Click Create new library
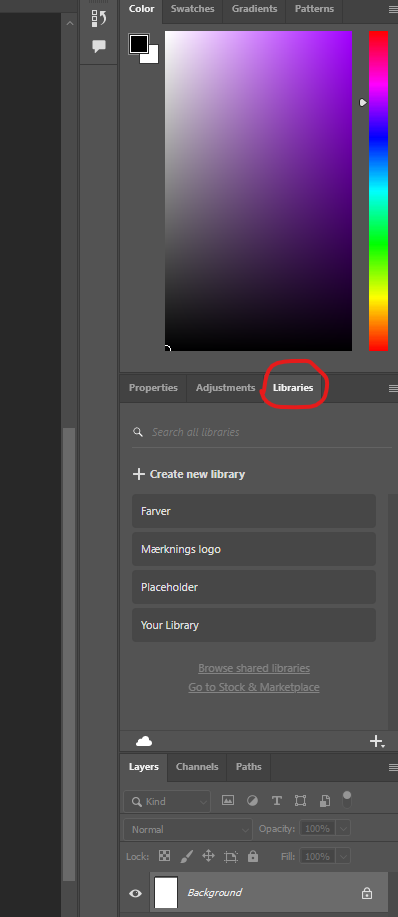398x917 pixels. pyautogui.click(x=189, y=474)
